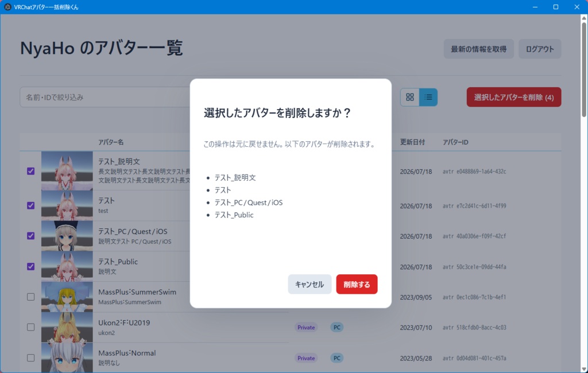Click NyaHo のアバター一覧 heading
Screen dimensions: 588x373
tap(101, 48)
